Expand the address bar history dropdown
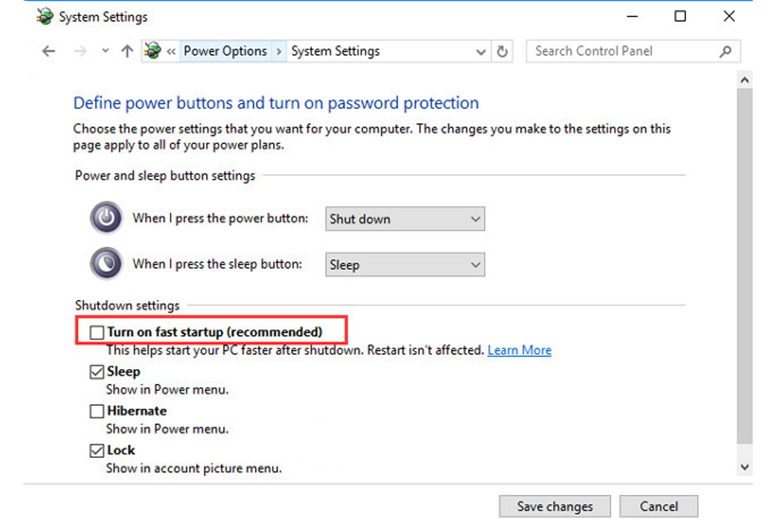 pyautogui.click(x=481, y=51)
